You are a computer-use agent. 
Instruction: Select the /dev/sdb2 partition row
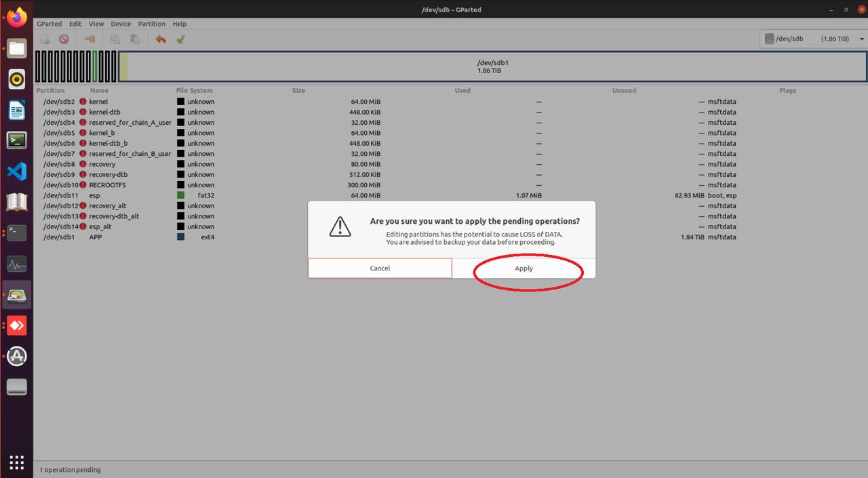pos(451,102)
